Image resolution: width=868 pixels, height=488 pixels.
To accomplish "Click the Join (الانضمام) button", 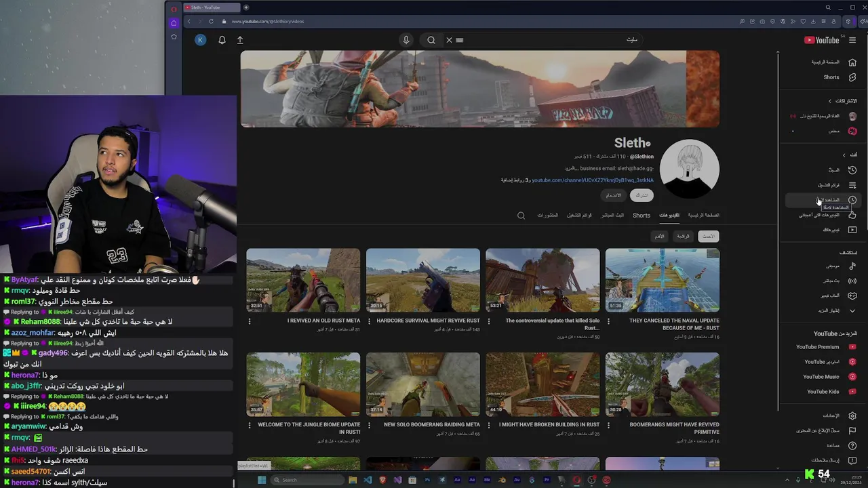I will click(613, 195).
